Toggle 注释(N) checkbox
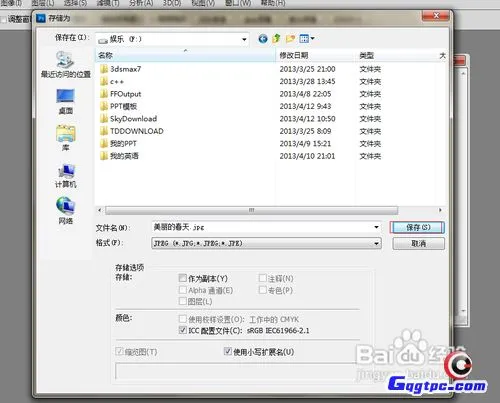This screenshot has width=500, height=403. point(262,278)
